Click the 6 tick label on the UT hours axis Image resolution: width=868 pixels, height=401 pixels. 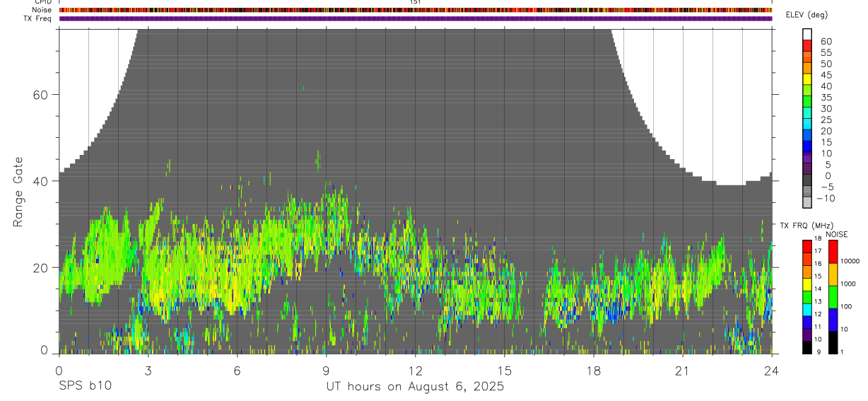[x=237, y=370]
